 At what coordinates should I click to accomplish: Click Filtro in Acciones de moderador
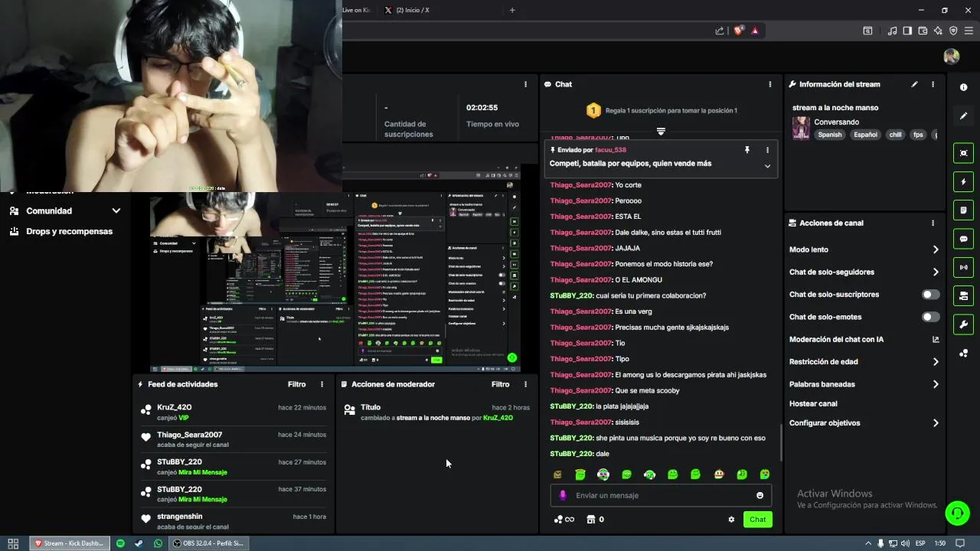pyautogui.click(x=500, y=384)
